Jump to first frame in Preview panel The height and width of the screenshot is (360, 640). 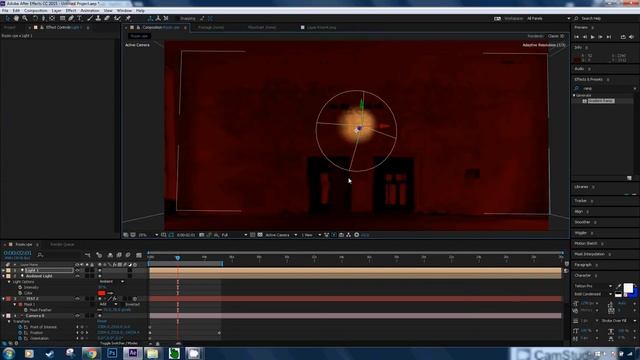(577, 37)
